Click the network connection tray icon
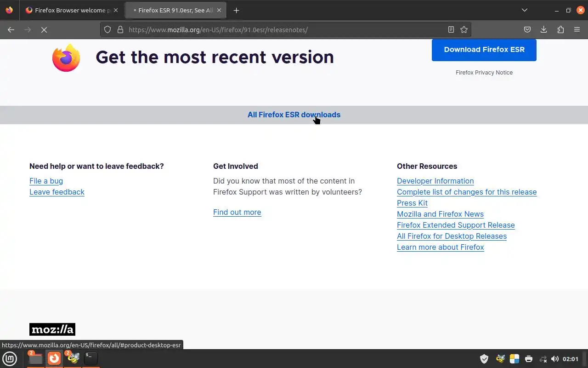The image size is (588, 368). point(543,359)
